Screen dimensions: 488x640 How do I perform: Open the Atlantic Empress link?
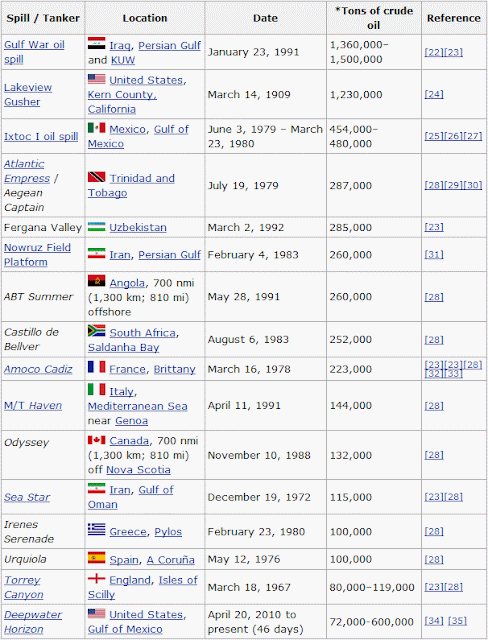click(x=27, y=171)
